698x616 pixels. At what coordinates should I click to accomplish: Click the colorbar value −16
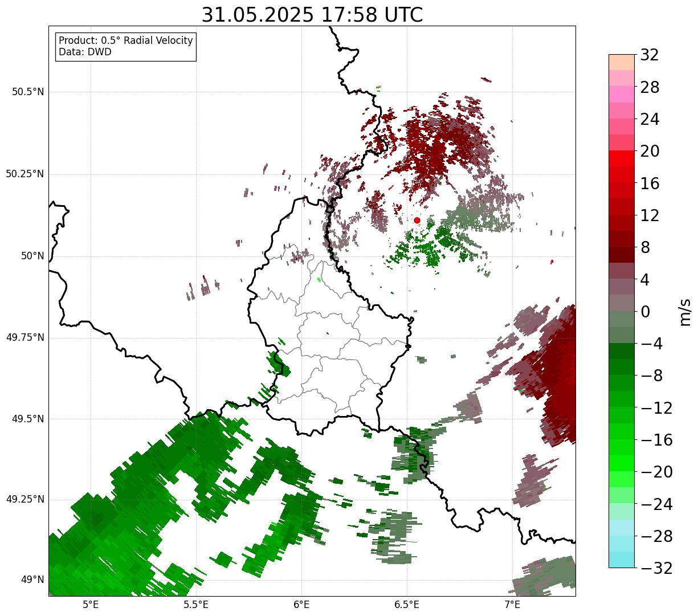coord(656,440)
